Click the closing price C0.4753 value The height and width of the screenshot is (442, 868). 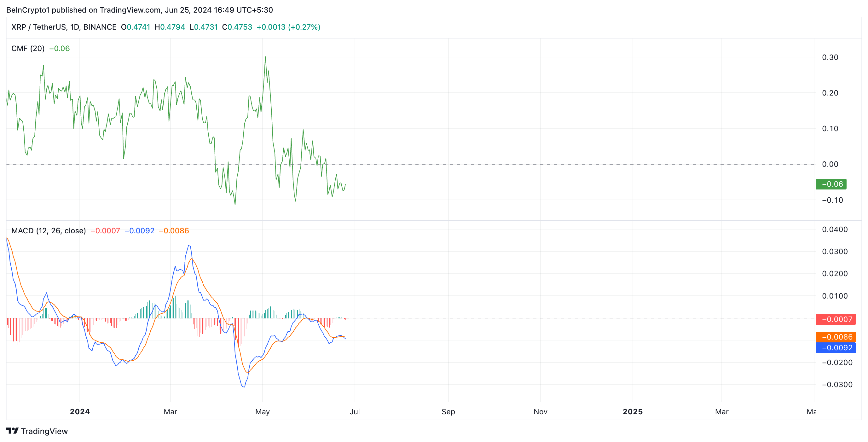point(237,27)
